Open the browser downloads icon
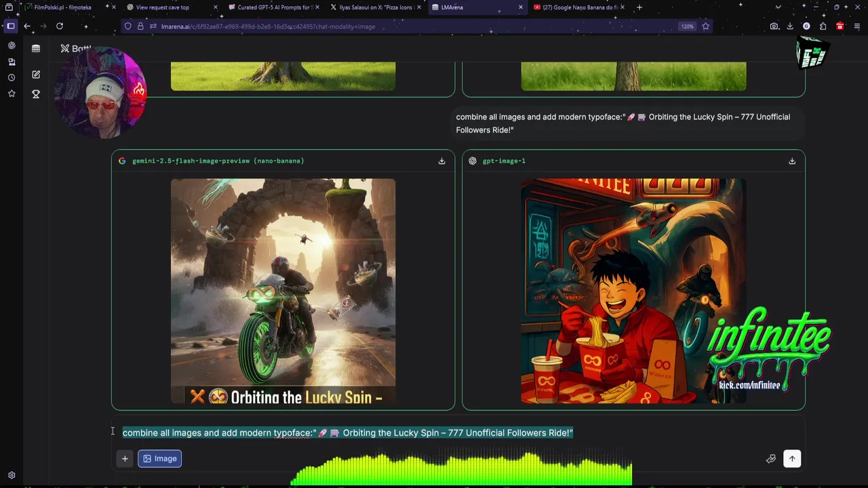This screenshot has width=868, height=488. tap(790, 26)
